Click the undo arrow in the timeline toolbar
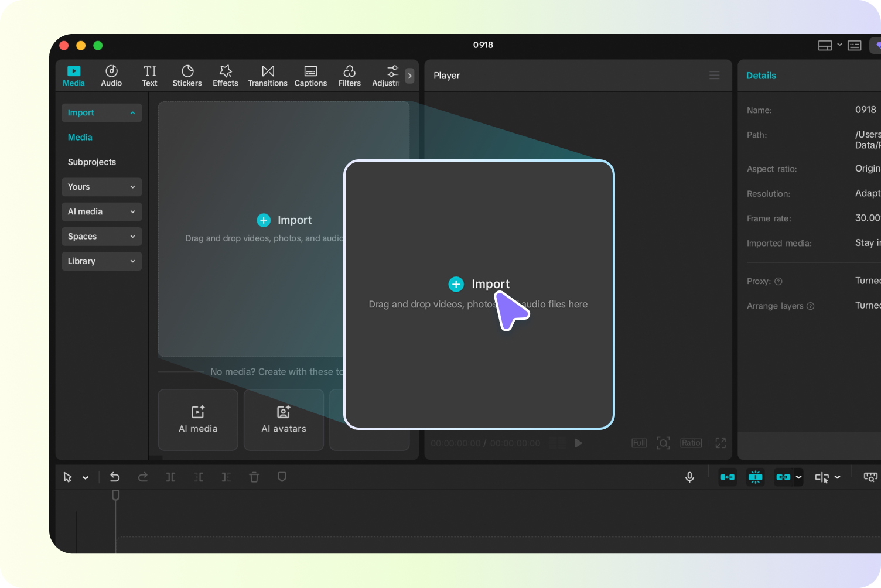881x588 pixels. click(115, 477)
